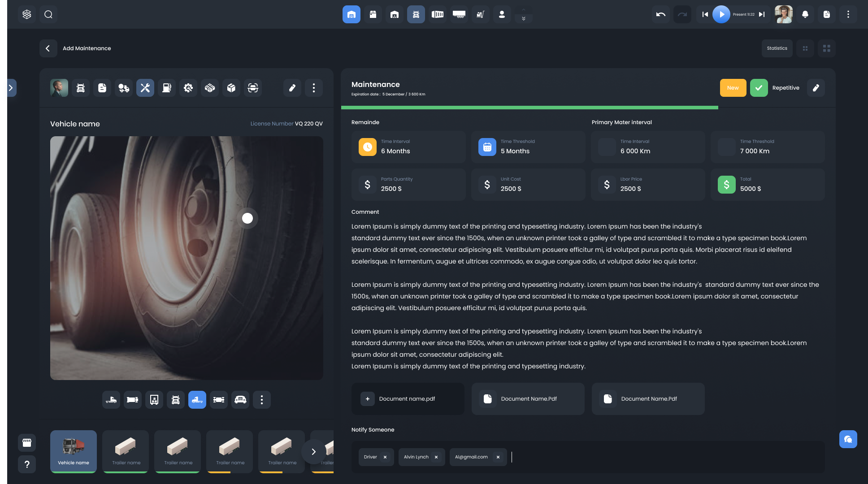Open the Time Interval 6 Months field

tap(408, 147)
